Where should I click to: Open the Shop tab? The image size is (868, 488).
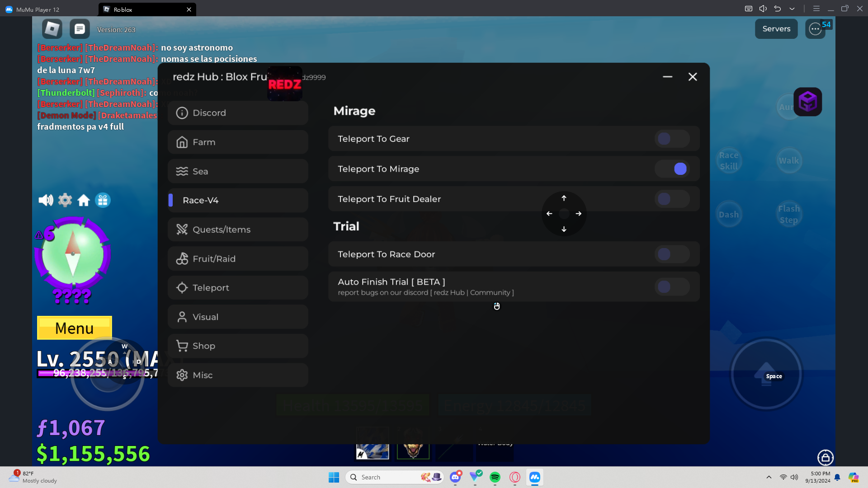[x=238, y=346]
